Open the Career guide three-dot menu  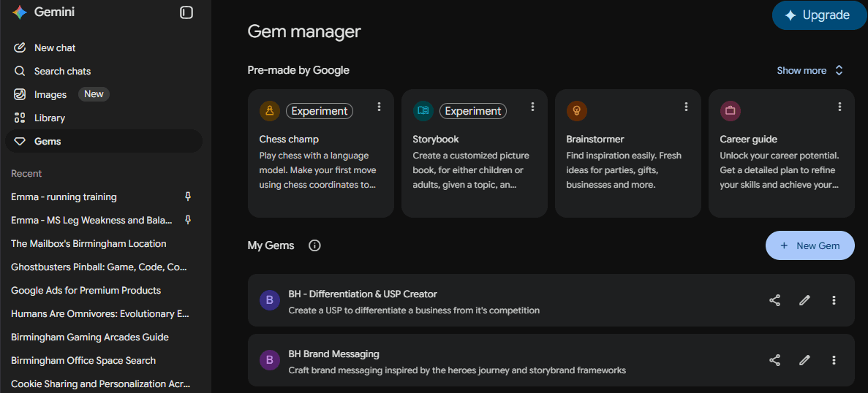tap(839, 107)
